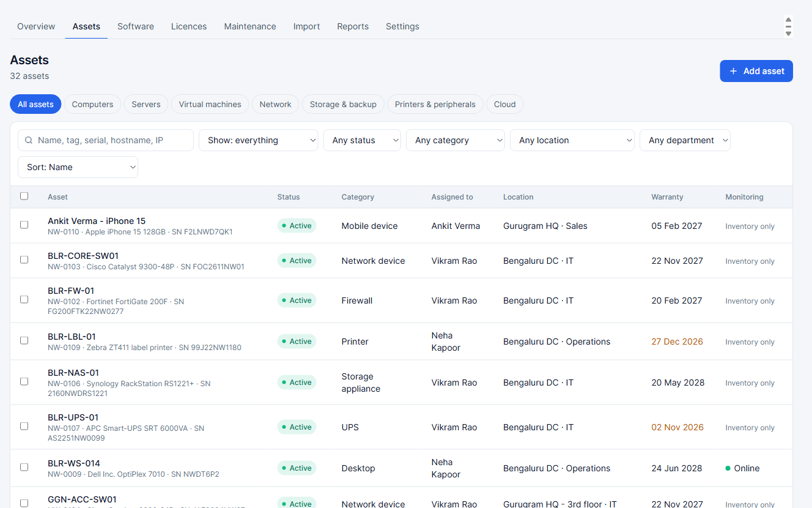Open the Any department dropdown
The width and height of the screenshot is (812, 508).
point(685,140)
